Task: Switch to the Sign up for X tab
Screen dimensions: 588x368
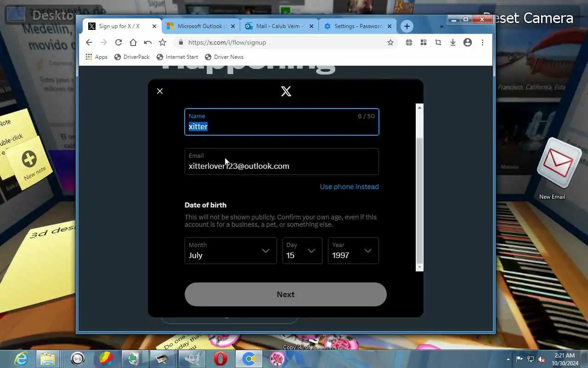Action: tap(119, 26)
